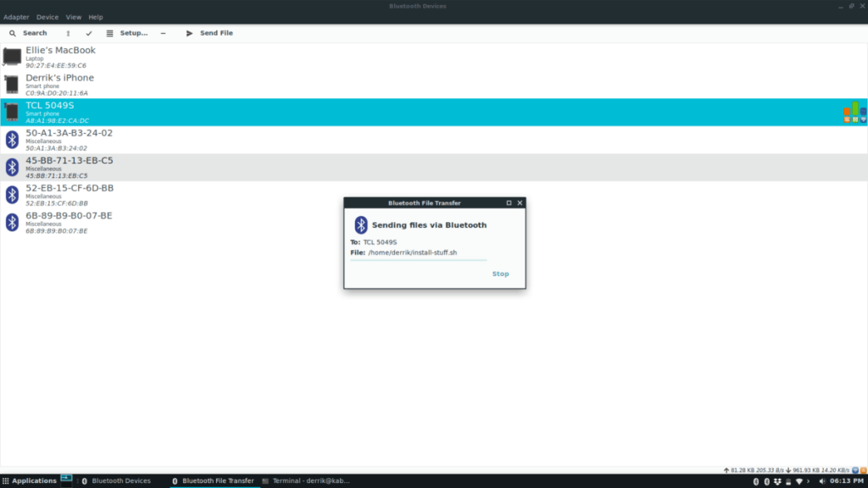Select the Search icon in the toolbar
Viewport: 868px width, 488px height.
point(13,33)
